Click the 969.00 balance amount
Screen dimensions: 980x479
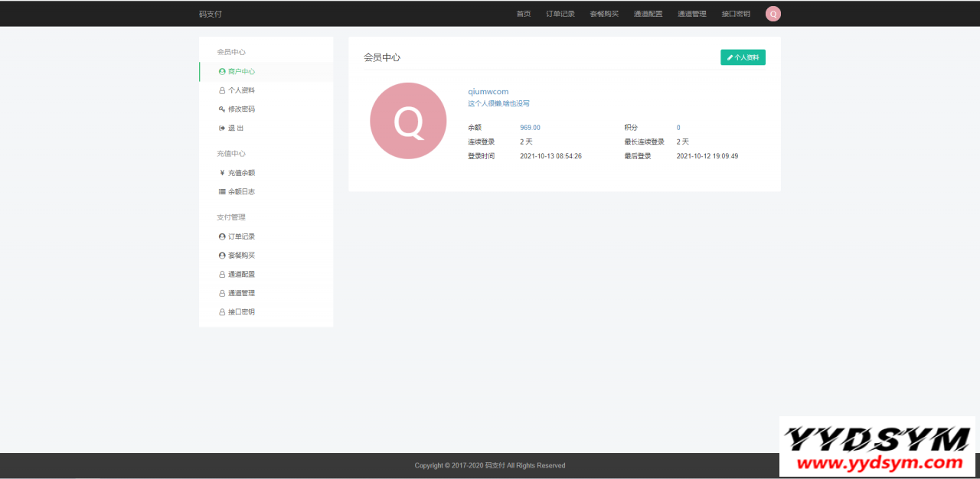click(x=530, y=128)
